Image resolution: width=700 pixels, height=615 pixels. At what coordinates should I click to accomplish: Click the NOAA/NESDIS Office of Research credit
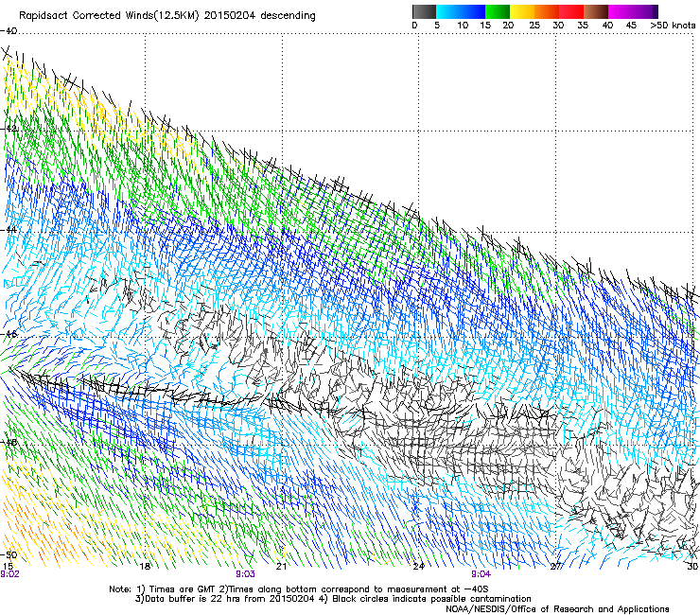coord(557,609)
